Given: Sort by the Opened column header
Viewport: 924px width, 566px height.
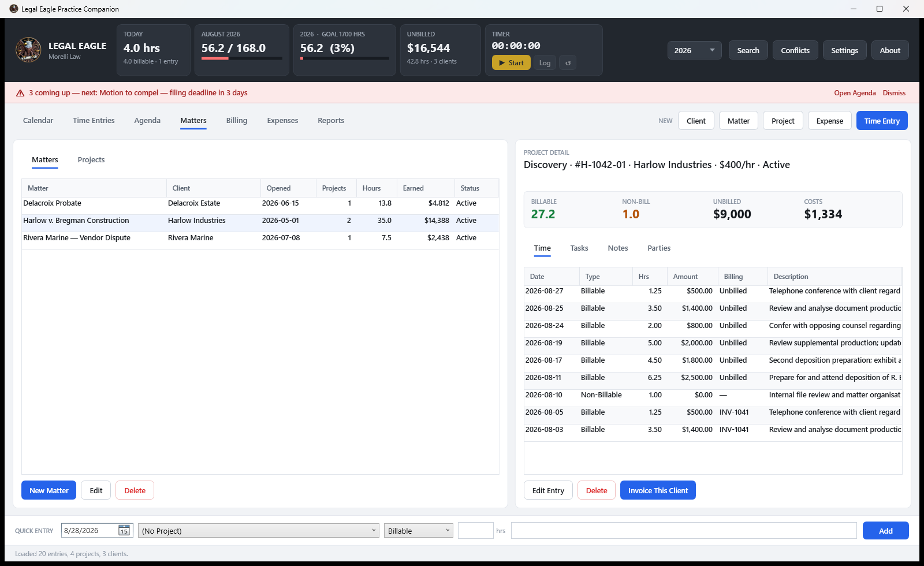Looking at the screenshot, I should tap(288, 188).
